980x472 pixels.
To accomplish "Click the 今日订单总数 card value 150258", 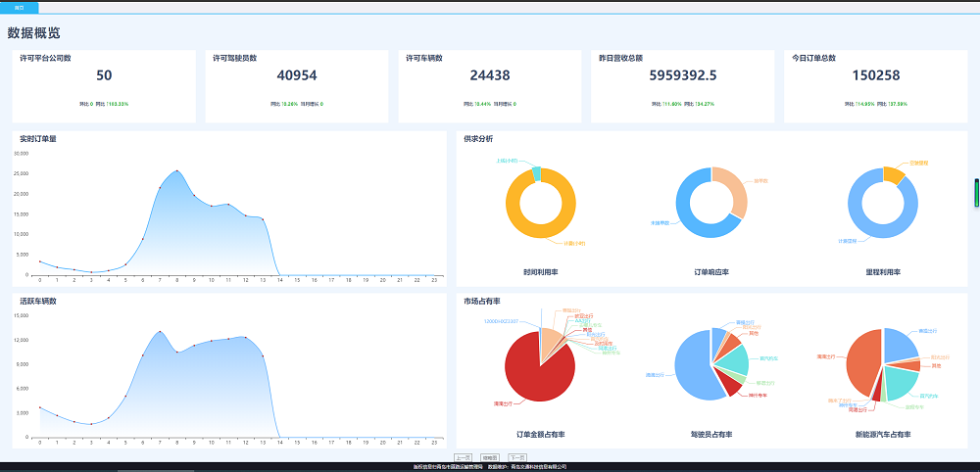I will pyautogui.click(x=876, y=75).
